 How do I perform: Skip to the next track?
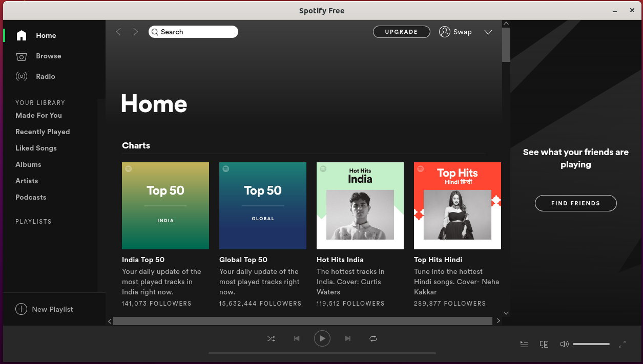click(348, 338)
